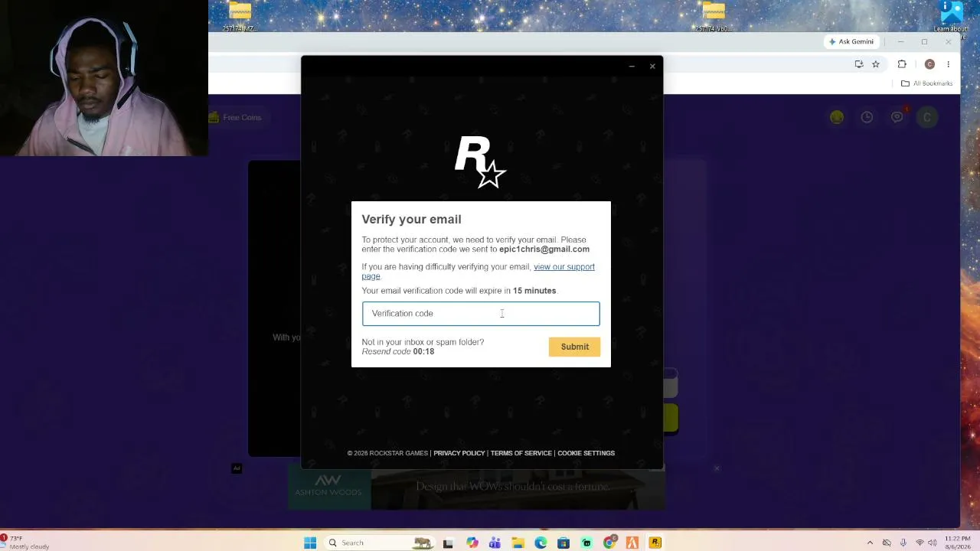Click the gold coin icon on the web page
Image resolution: width=980 pixels, height=551 pixels.
click(x=837, y=117)
